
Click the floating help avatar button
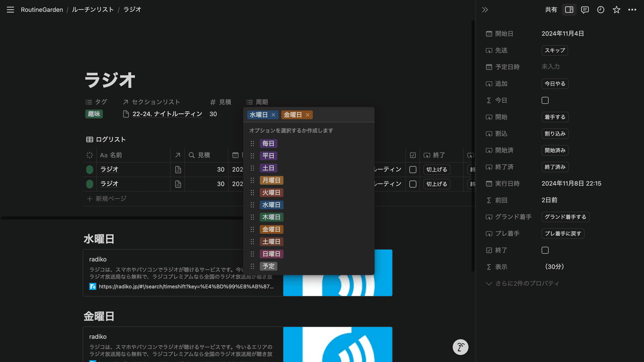click(x=460, y=347)
